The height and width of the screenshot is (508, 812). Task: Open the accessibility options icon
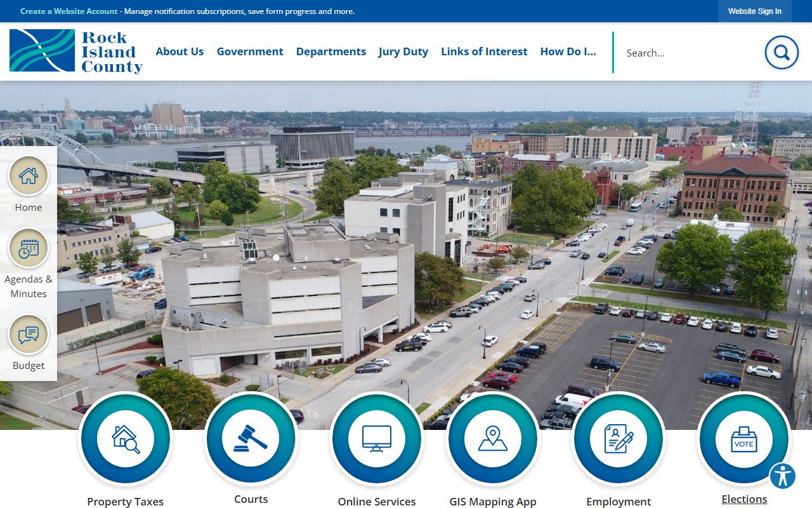(x=783, y=476)
